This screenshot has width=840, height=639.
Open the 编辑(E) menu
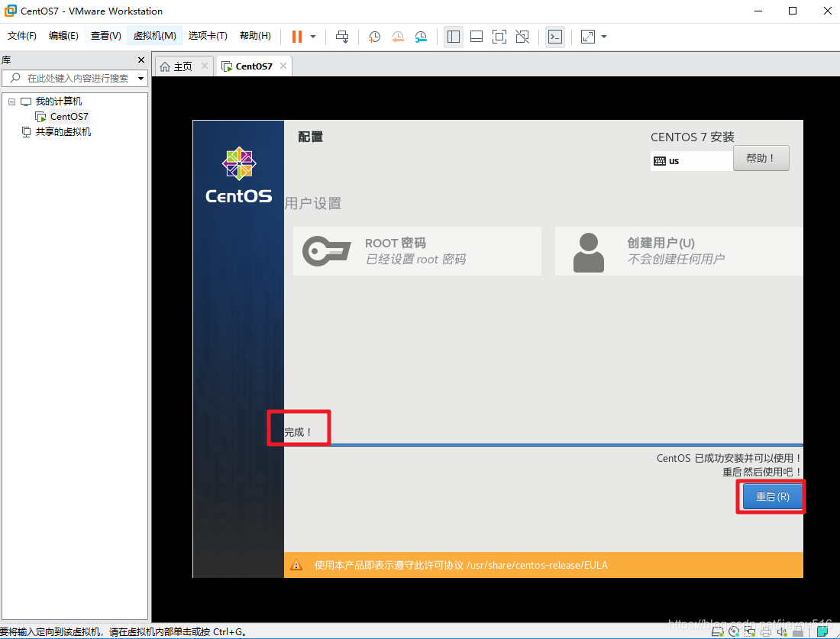tap(63, 35)
